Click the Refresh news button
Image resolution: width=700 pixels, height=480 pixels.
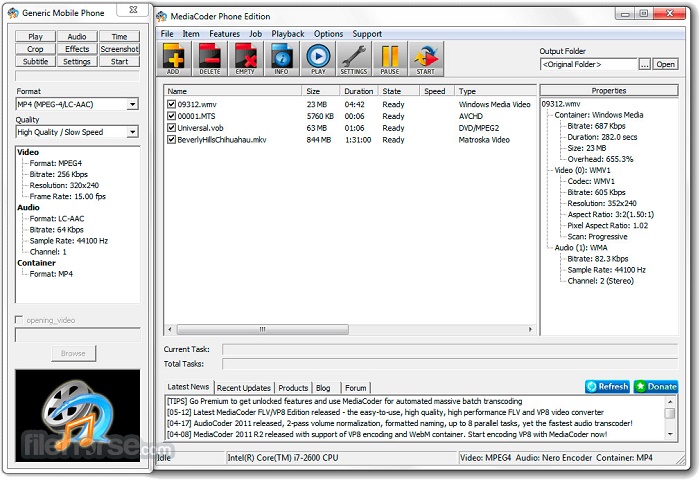click(607, 387)
